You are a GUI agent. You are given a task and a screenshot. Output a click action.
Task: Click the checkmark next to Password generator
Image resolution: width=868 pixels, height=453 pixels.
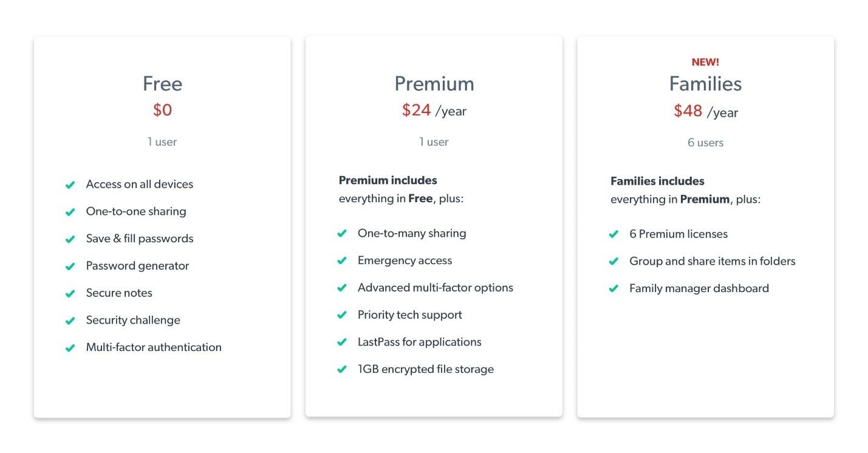coord(70,267)
